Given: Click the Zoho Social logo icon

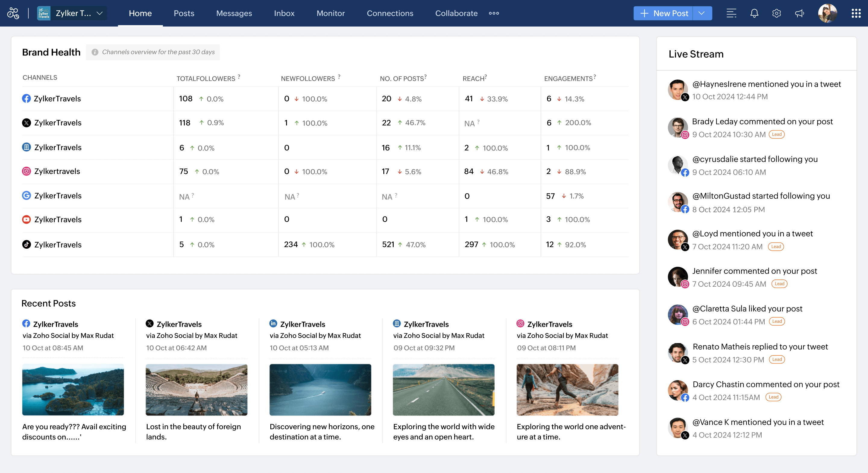Looking at the screenshot, I should point(13,13).
